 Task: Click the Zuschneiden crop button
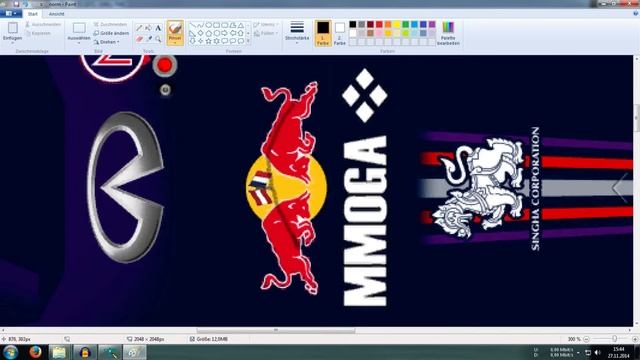pos(110,24)
